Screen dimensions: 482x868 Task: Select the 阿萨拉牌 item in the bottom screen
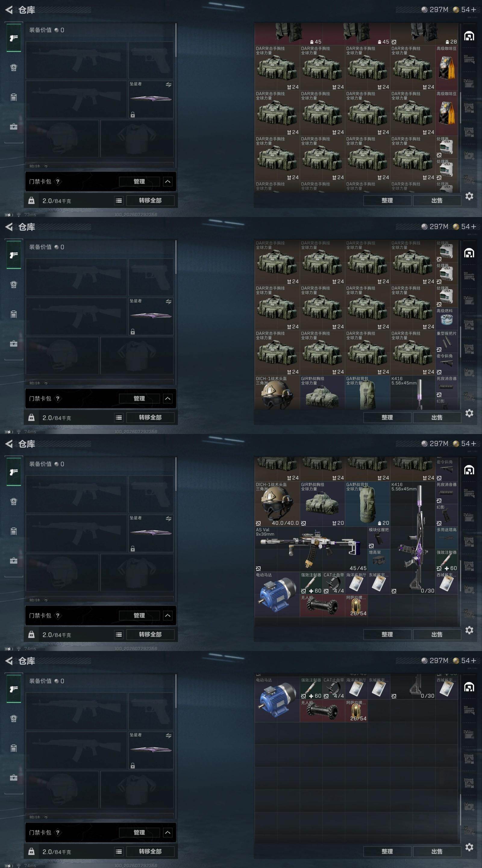tap(356, 711)
